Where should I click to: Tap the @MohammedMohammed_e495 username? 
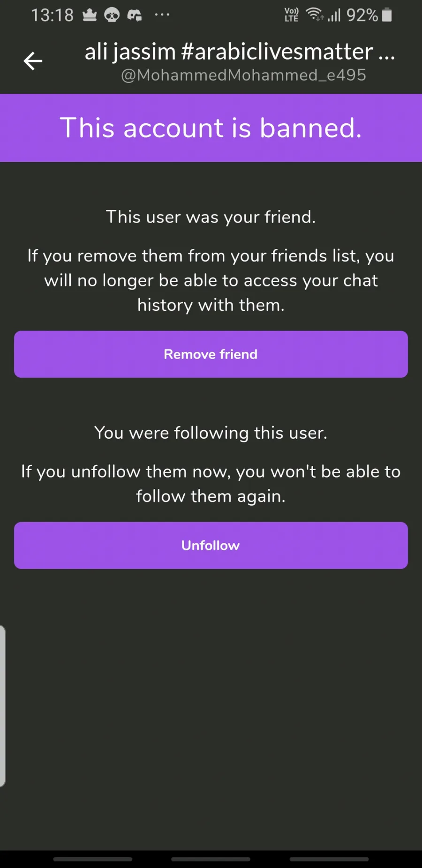coord(243,75)
